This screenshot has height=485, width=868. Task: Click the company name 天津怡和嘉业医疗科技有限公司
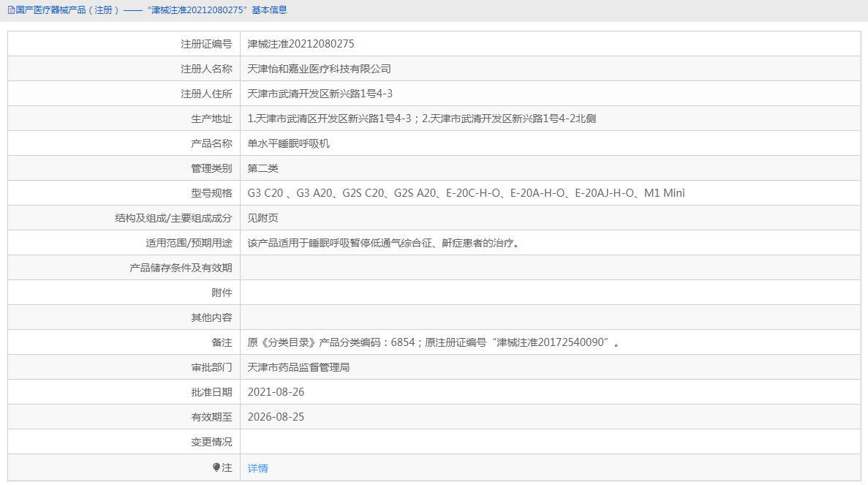[320, 68]
